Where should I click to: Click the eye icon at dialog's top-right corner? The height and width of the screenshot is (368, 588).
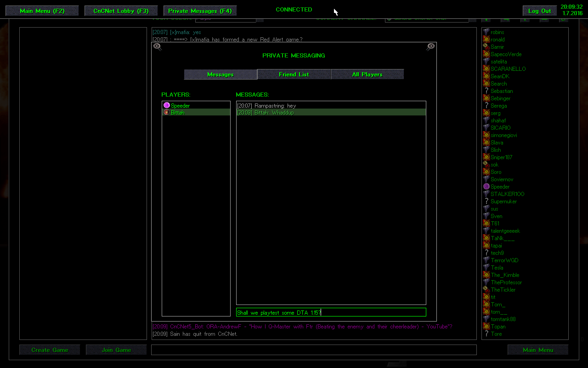(x=430, y=46)
